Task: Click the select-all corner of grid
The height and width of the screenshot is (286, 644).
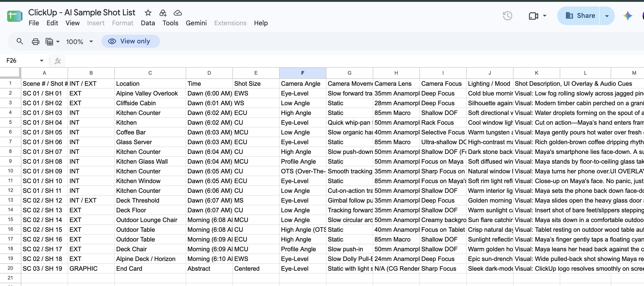Action: pyautogui.click(x=10, y=73)
